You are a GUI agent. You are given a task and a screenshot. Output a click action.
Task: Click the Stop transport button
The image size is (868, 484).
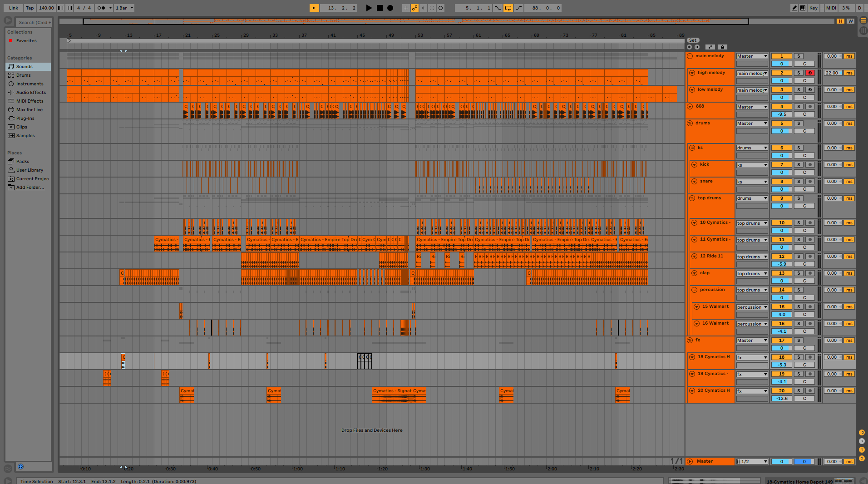(x=380, y=8)
